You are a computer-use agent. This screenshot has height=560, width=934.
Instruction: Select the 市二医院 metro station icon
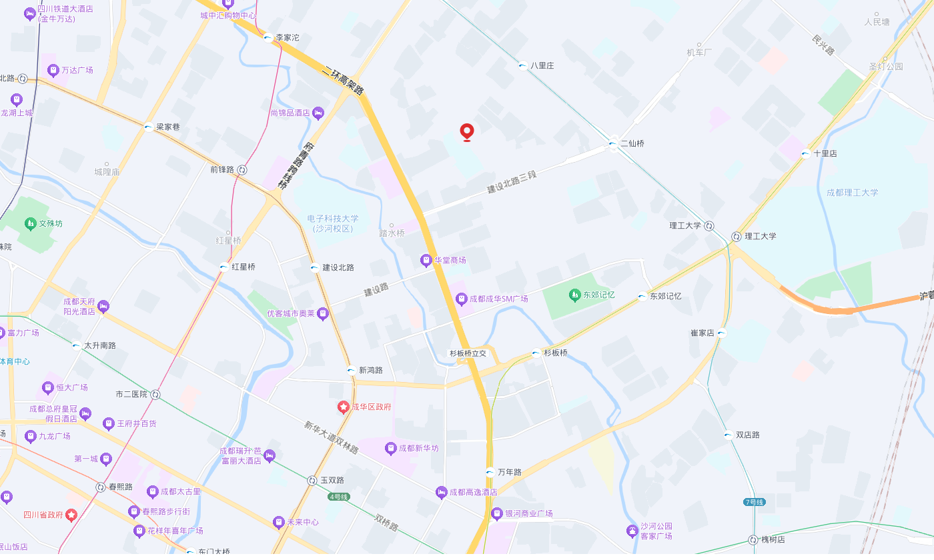coord(155,395)
